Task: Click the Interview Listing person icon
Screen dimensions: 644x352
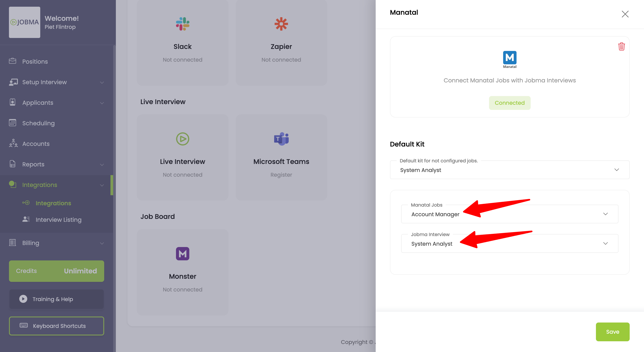Action: [26, 219]
